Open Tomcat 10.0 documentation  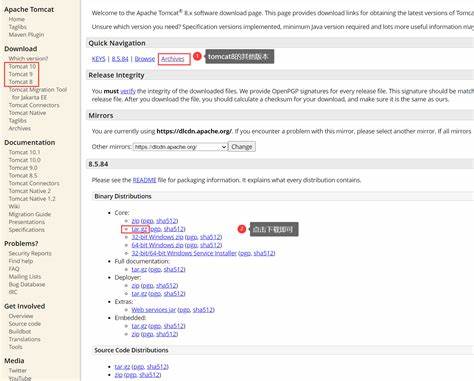click(x=25, y=160)
